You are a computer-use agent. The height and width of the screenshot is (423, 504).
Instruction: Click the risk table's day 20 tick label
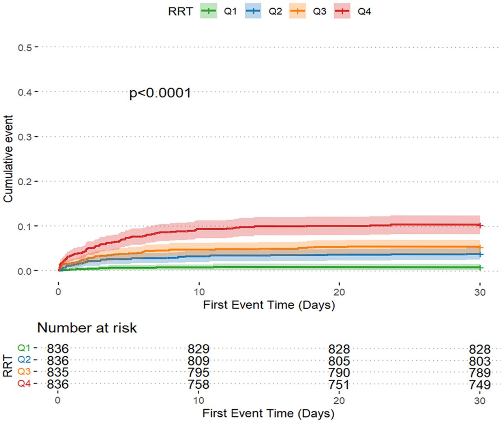coord(339,401)
